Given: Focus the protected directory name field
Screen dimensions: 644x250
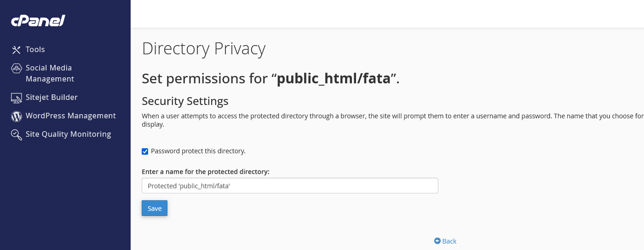Looking at the screenshot, I should (290, 186).
